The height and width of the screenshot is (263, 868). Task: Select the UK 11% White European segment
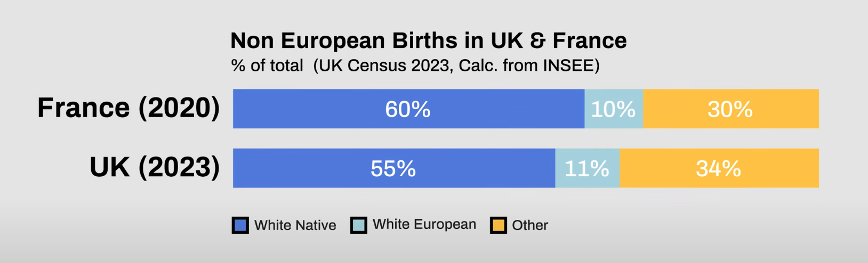click(588, 168)
